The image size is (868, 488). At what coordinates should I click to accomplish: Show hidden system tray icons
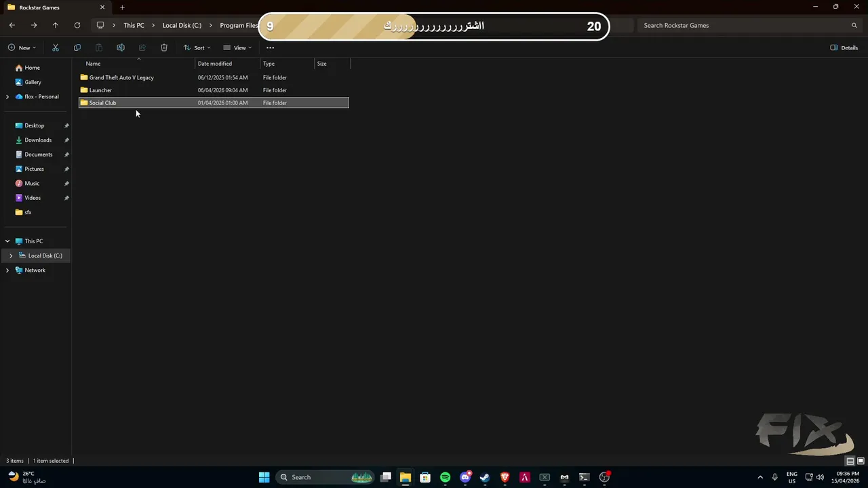(760, 477)
